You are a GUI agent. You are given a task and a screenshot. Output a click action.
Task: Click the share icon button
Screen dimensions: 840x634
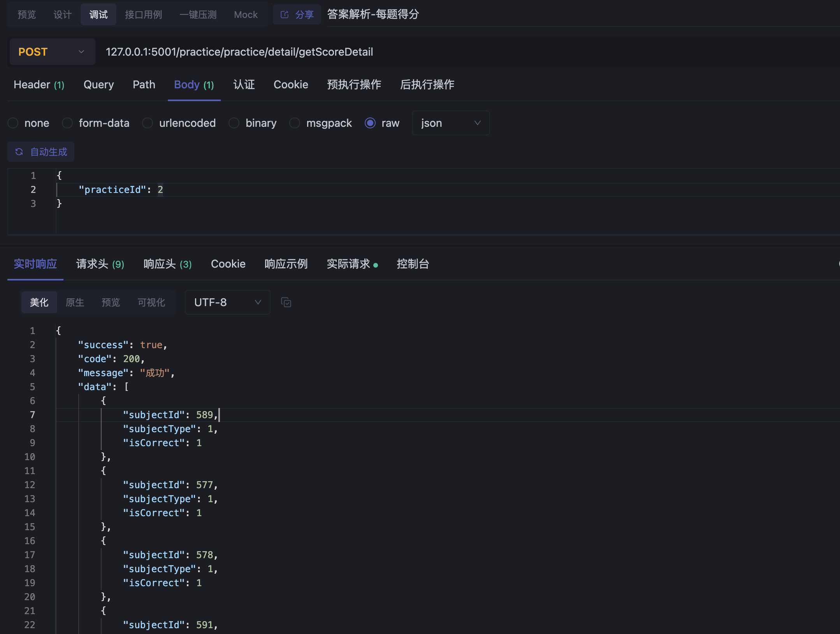(297, 15)
